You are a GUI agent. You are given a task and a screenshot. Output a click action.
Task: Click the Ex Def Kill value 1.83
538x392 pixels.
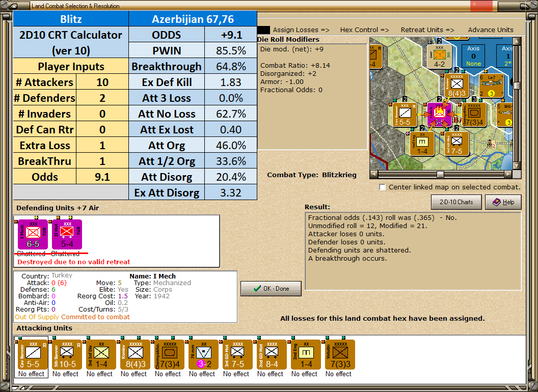[x=231, y=82]
